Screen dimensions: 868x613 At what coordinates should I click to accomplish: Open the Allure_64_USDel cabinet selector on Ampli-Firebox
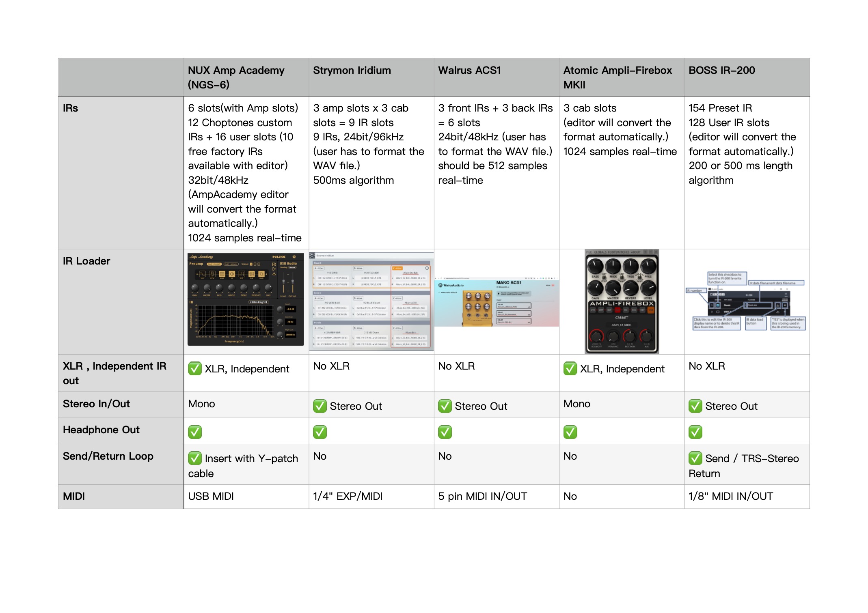click(622, 325)
